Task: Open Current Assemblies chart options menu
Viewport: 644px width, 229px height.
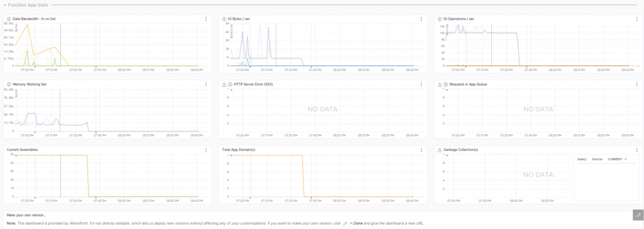Action: tap(206, 150)
